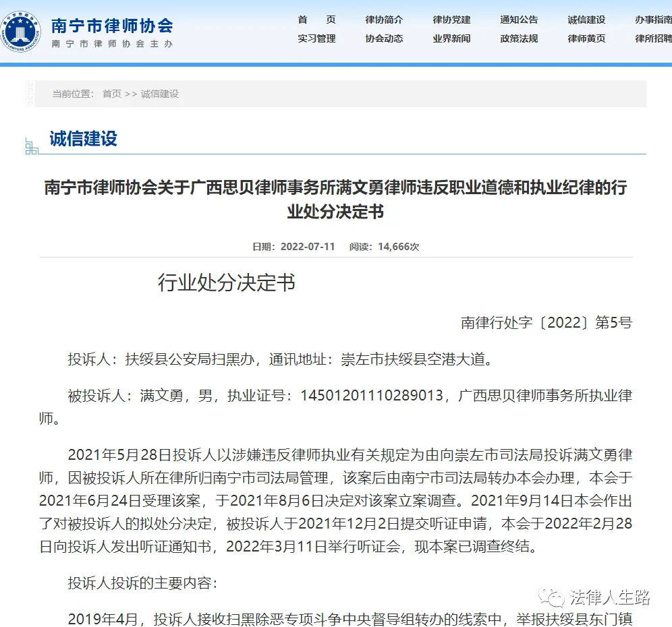Image resolution: width=672 pixels, height=627 pixels.
Task: Click the text 投诉人投诉的主要内容：
Action: (143, 583)
